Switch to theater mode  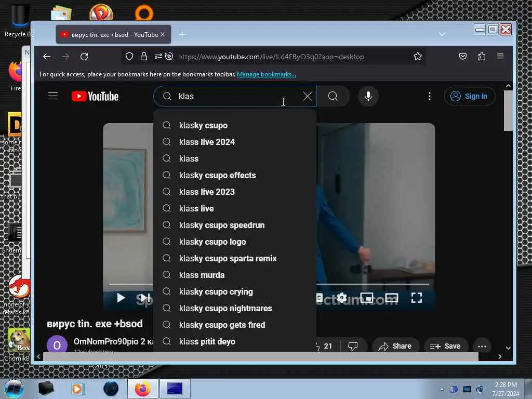click(x=391, y=298)
